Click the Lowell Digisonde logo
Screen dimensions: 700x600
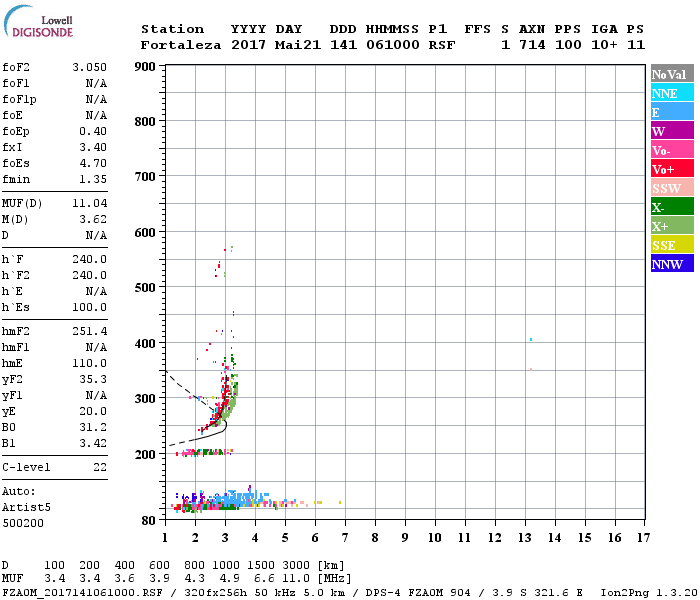pyautogui.click(x=36, y=26)
